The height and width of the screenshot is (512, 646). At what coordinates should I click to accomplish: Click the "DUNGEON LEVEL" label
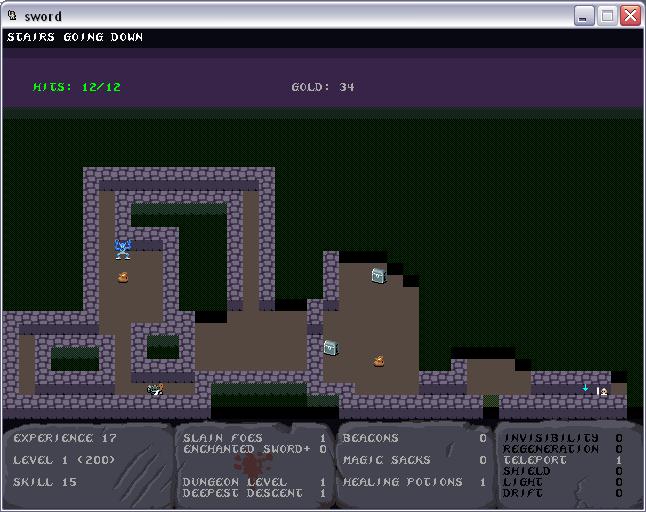point(234,482)
